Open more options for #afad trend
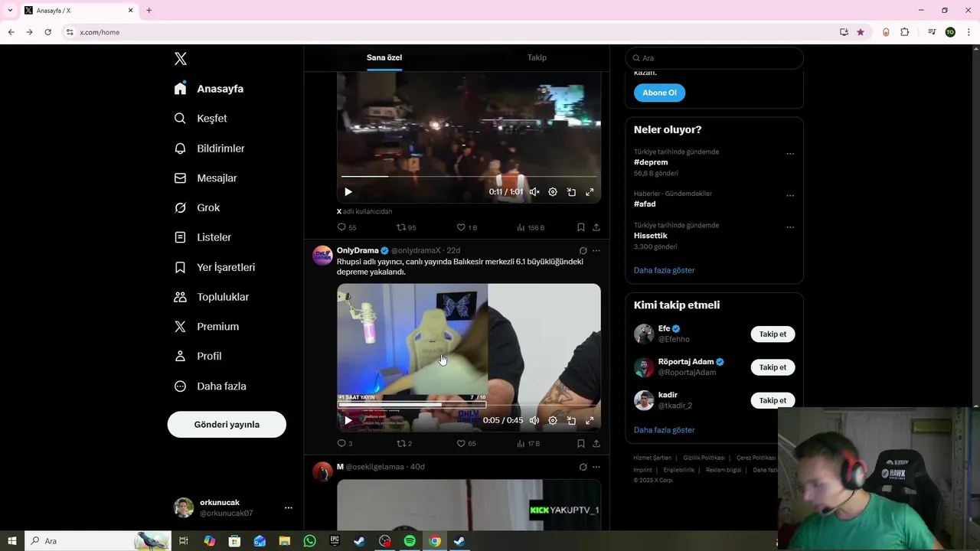The height and width of the screenshot is (551, 980). pyautogui.click(x=790, y=196)
